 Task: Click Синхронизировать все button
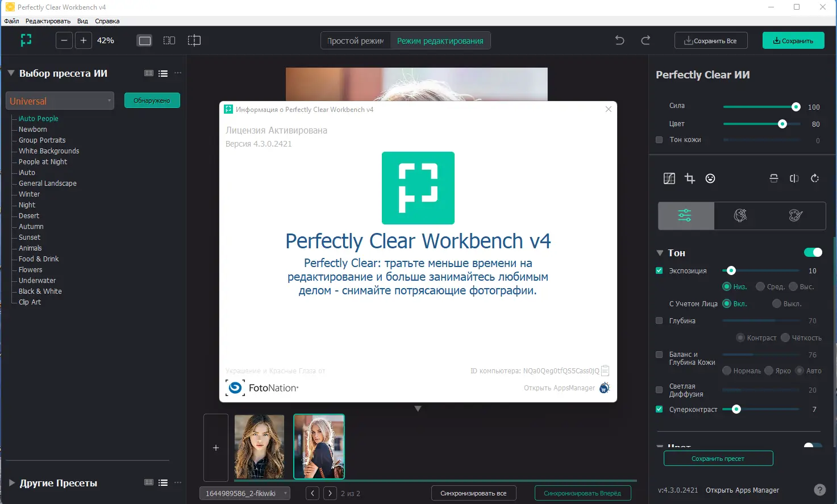click(x=473, y=493)
